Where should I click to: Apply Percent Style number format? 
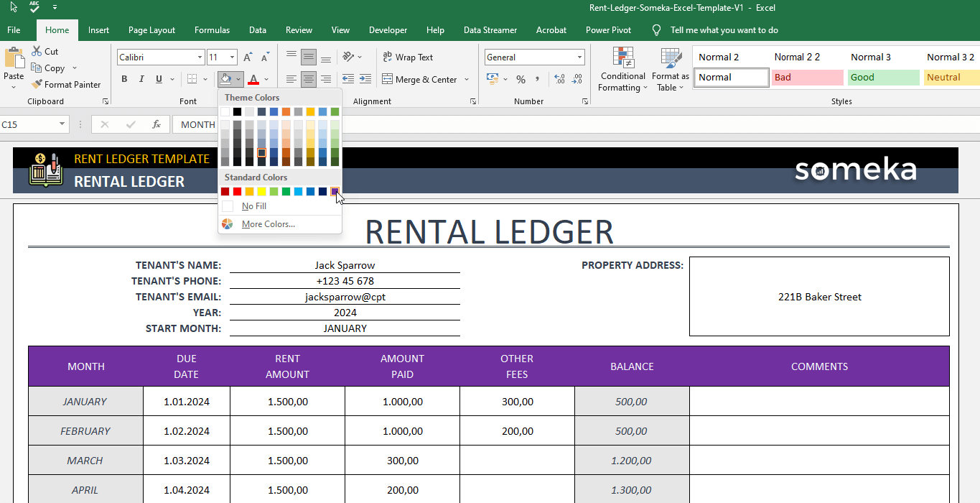pyautogui.click(x=521, y=79)
